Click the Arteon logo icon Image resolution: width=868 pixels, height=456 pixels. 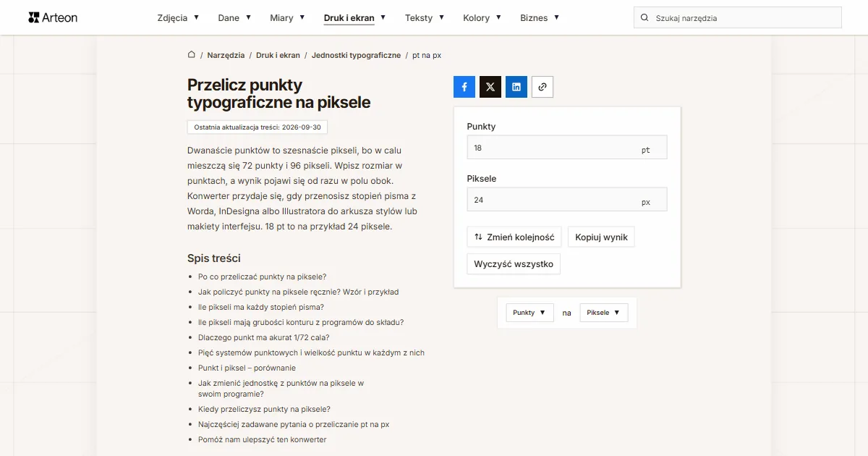coord(33,17)
